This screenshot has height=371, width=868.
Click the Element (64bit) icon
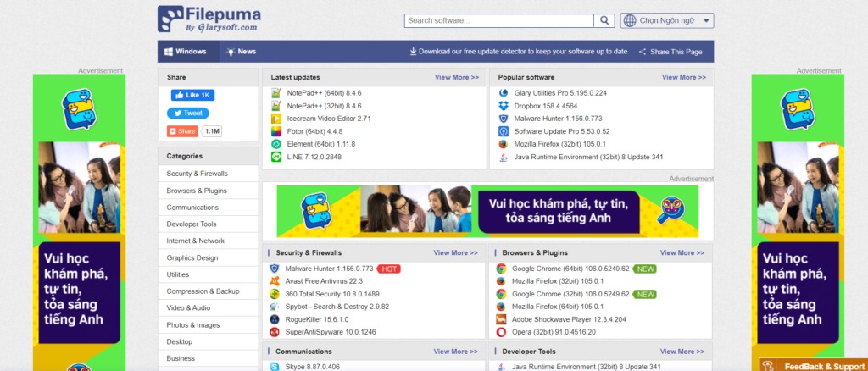[276, 144]
